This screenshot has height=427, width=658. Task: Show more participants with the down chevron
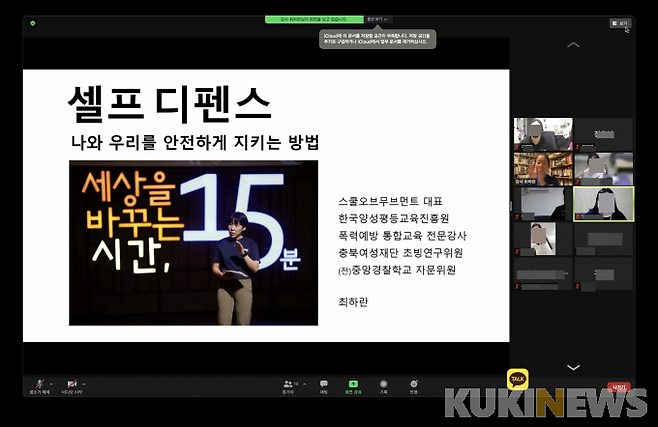pos(573,367)
